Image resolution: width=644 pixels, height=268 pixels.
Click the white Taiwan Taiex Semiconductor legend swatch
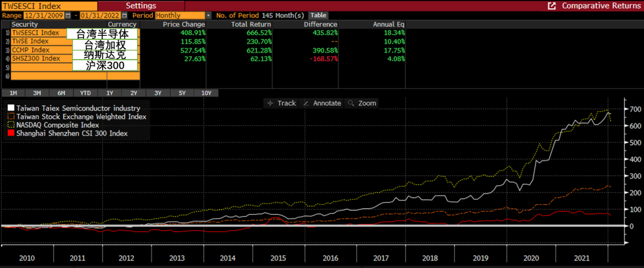coord(11,108)
